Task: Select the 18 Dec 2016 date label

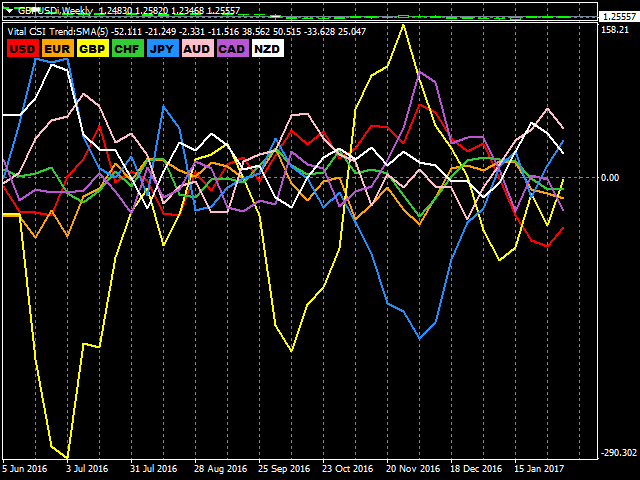Action: 476,469
